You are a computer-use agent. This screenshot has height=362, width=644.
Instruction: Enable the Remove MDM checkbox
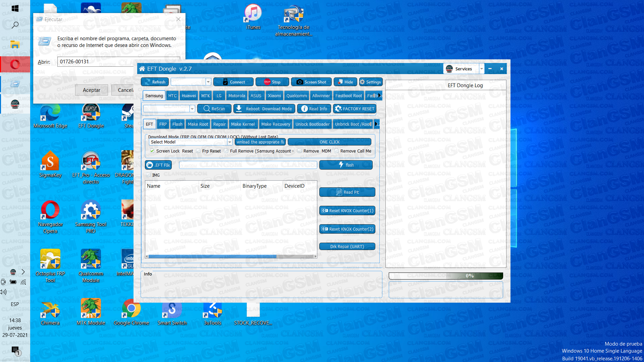[x=300, y=151]
